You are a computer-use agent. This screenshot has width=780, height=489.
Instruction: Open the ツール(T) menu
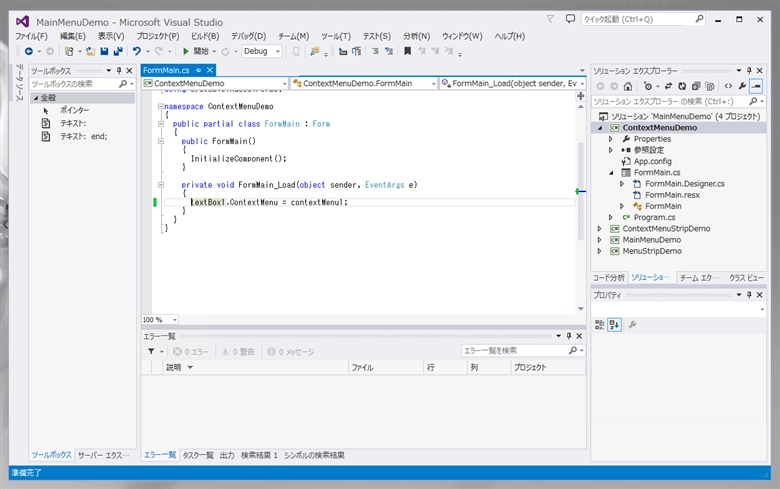point(336,36)
